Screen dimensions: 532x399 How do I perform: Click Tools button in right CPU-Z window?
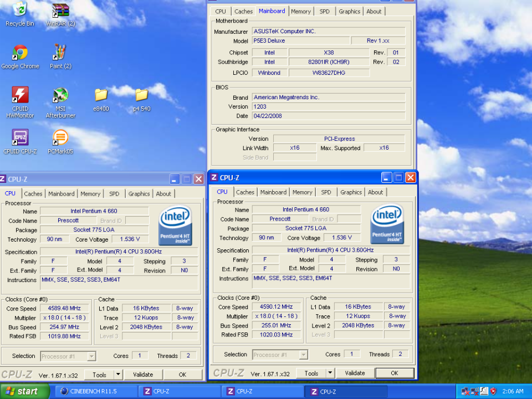tap(311, 373)
